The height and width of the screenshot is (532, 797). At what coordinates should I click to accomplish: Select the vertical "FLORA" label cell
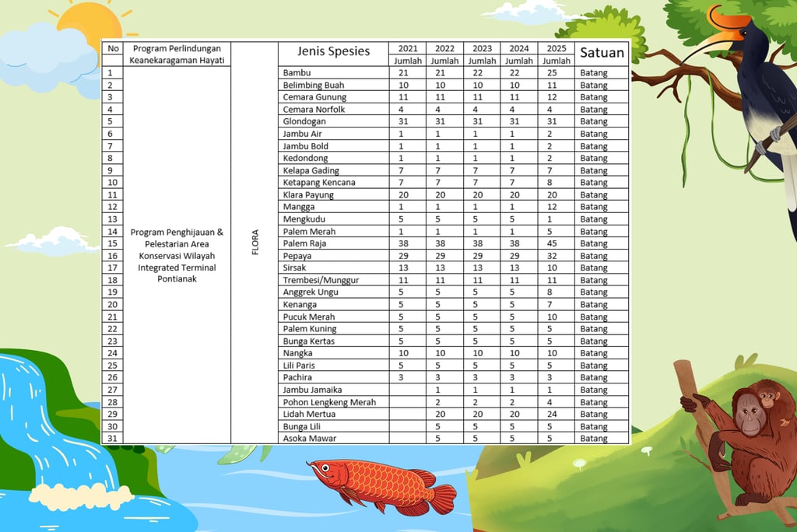click(255, 243)
